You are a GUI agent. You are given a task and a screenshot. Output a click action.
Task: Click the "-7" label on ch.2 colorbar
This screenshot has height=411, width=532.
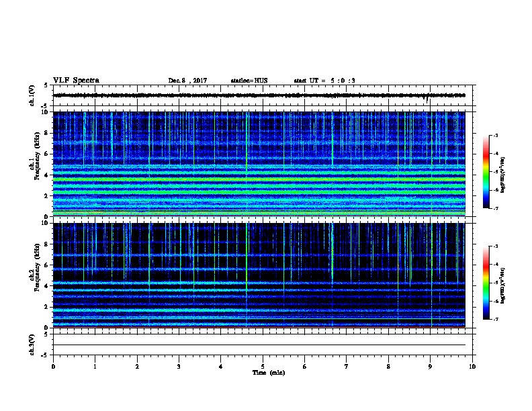[495, 319]
